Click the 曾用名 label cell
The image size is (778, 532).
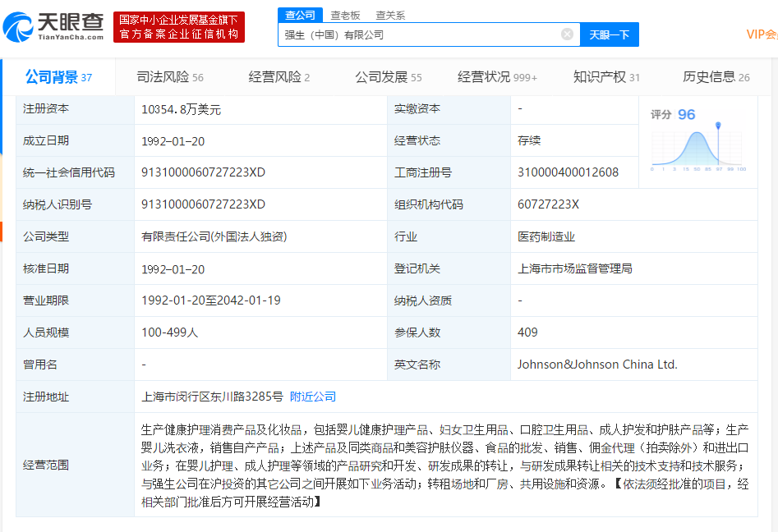(75, 365)
